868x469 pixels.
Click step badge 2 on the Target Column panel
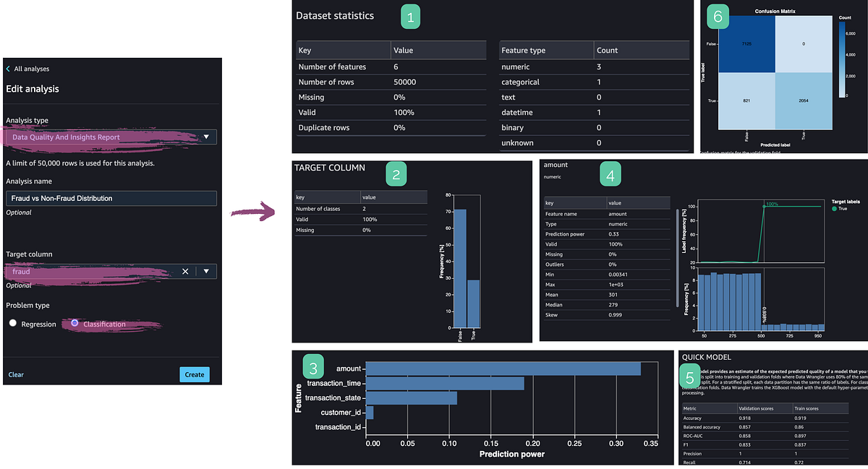[x=396, y=173]
